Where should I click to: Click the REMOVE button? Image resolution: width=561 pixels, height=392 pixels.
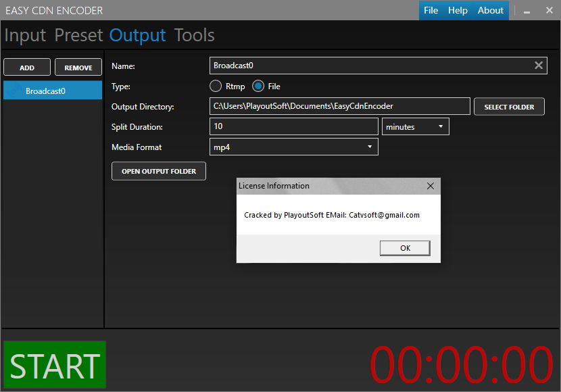[x=78, y=67]
